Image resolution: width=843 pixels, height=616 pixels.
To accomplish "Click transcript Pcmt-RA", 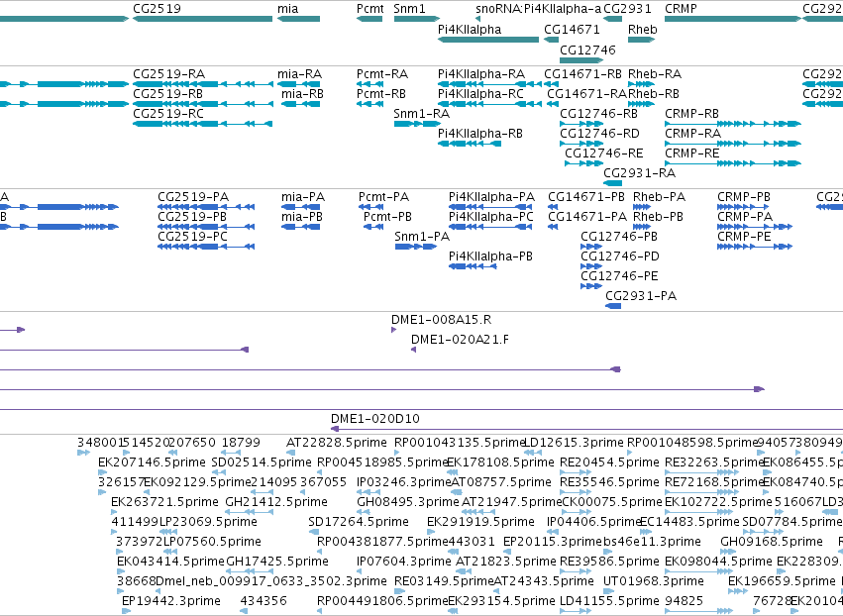I will [369, 84].
